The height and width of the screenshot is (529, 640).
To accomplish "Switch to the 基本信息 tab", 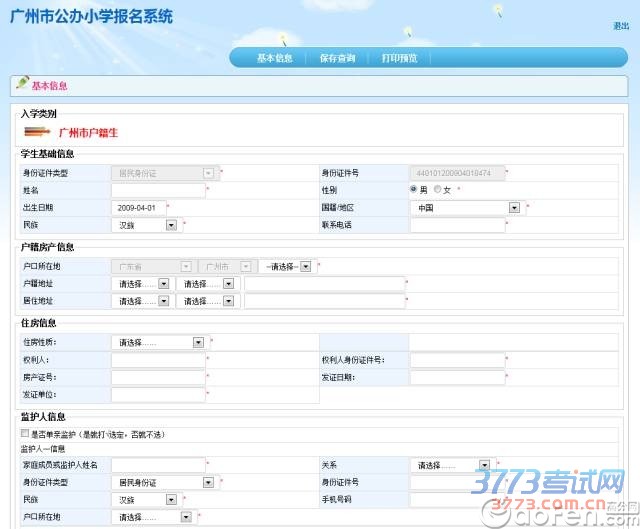I will [x=274, y=58].
